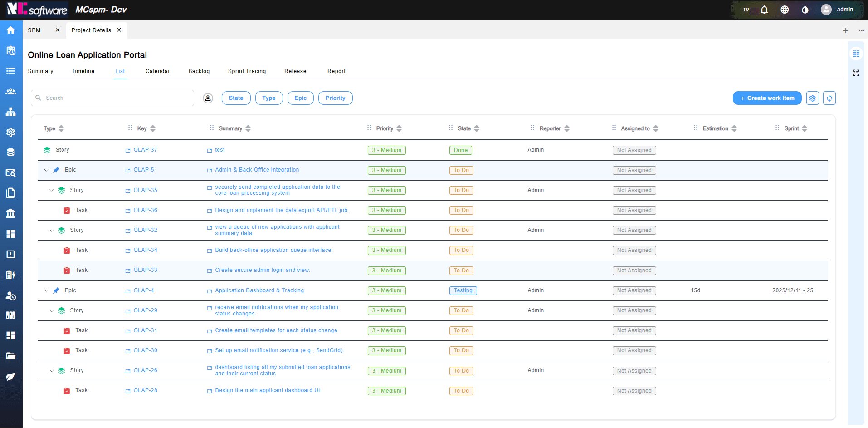Open Create secure admin login summary
The width and height of the screenshot is (868, 428).
coord(263,270)
